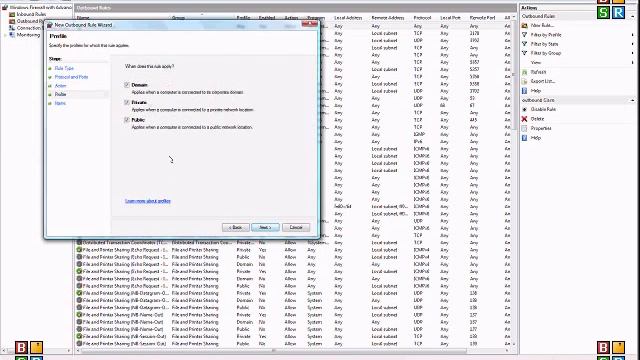Click the Back button in wizard
This screenshot has width=640, height=360.
(236, 227)
